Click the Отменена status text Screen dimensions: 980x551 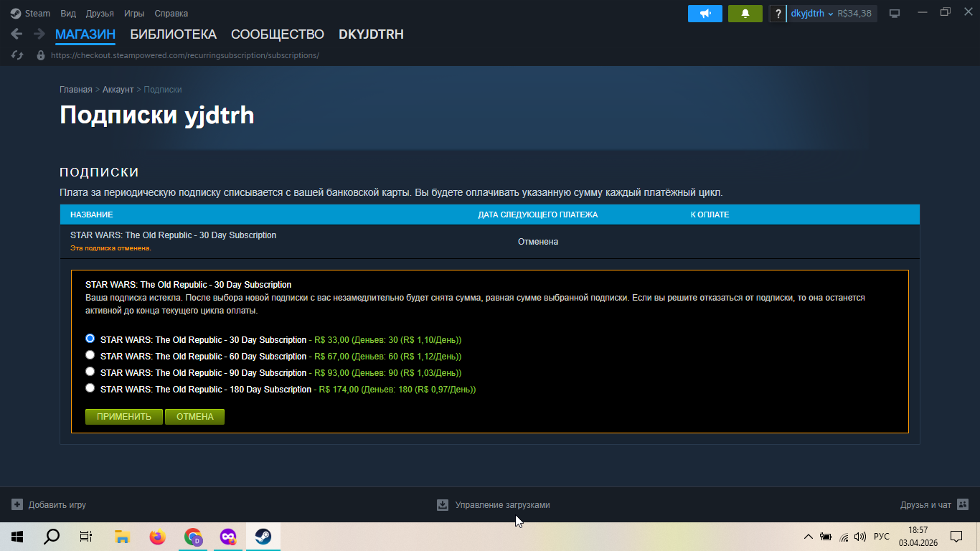pyautogui.click(x=538, y=242)
